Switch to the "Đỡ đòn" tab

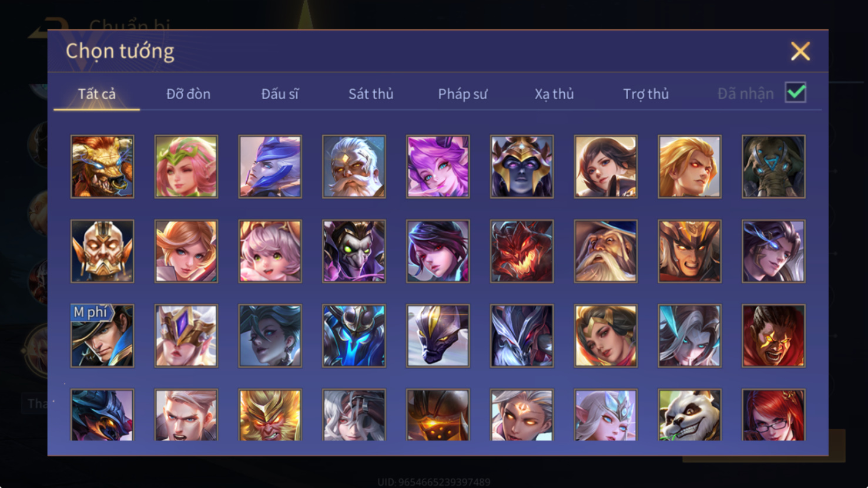click(188, 94)
